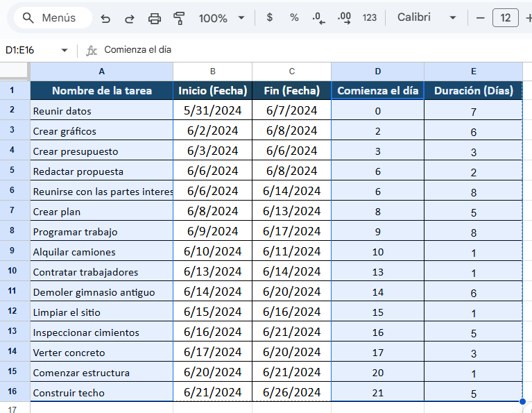Select column D header
The height and width of the screenshot is (413, 532).
(377, 71)
